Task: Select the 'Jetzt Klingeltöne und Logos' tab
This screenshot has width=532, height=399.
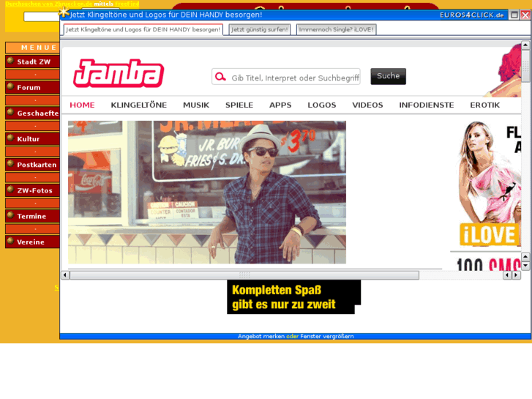Action: pyautogui.click(x=143, y=29)
